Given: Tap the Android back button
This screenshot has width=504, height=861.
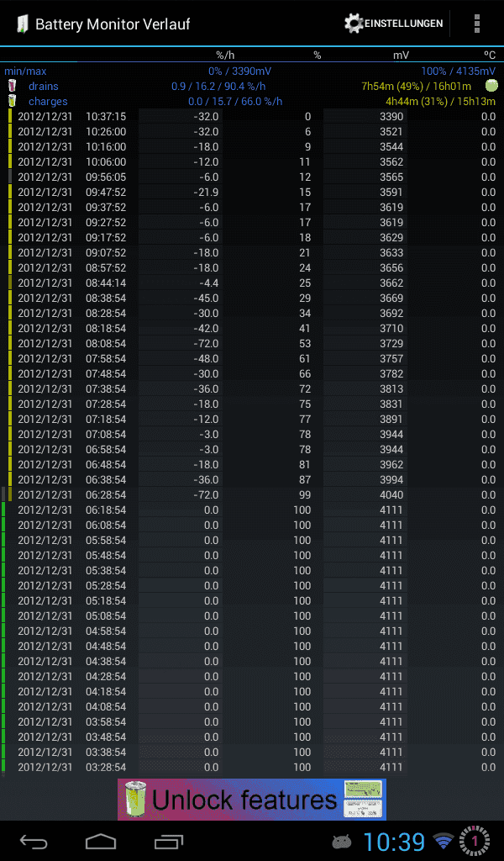Looking at the screenshot, I should pos(34,841).
